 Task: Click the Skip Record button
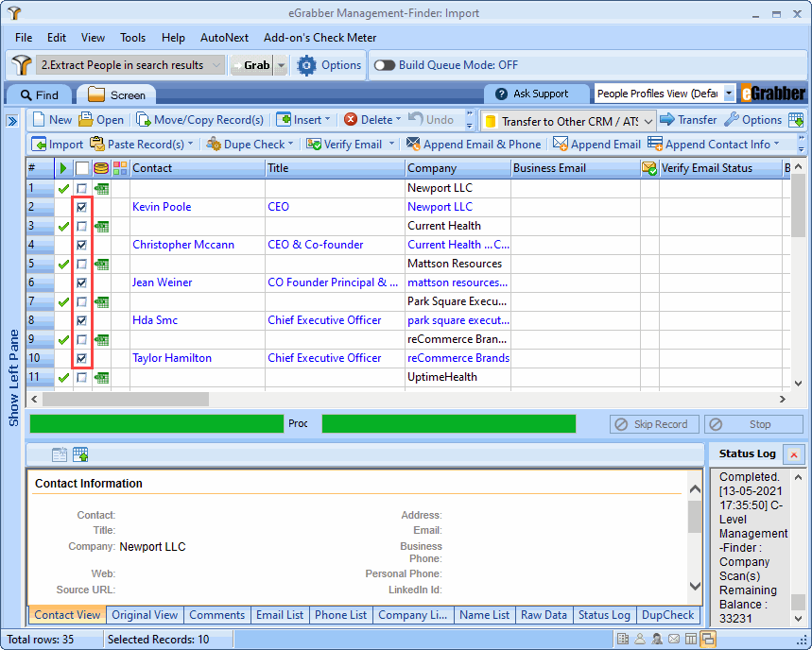click(654, 424)
